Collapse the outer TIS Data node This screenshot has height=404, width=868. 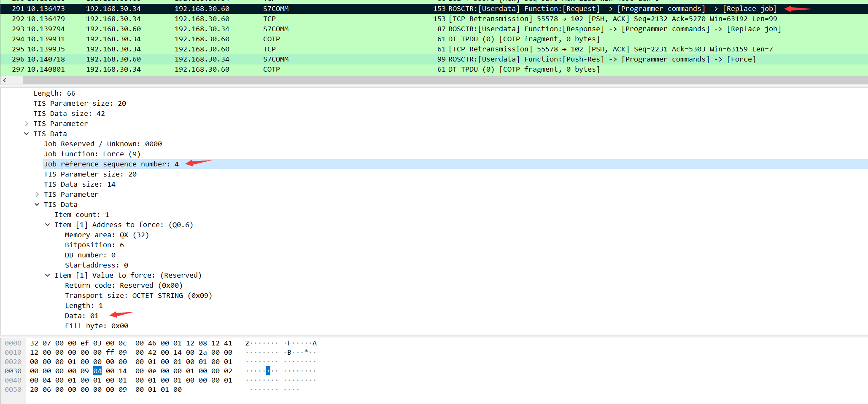click(27, 134)
